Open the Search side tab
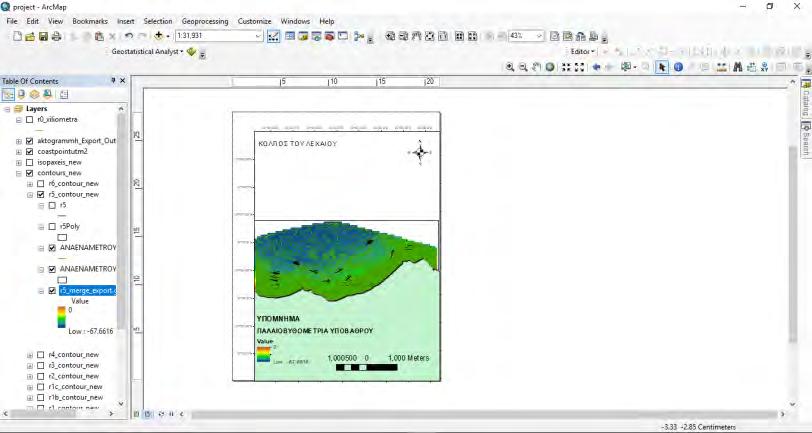This screenshot has width=812, height=433. (x=806, y=139)
